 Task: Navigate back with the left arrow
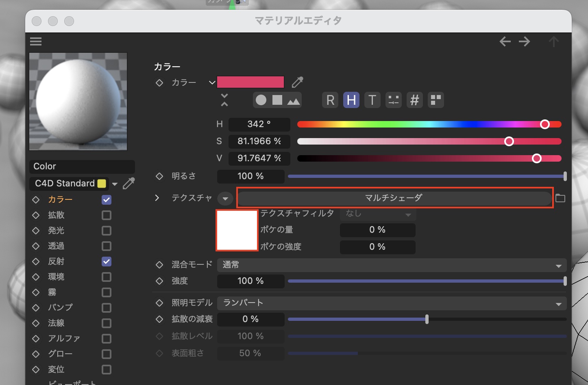click(x=505, y=41)
